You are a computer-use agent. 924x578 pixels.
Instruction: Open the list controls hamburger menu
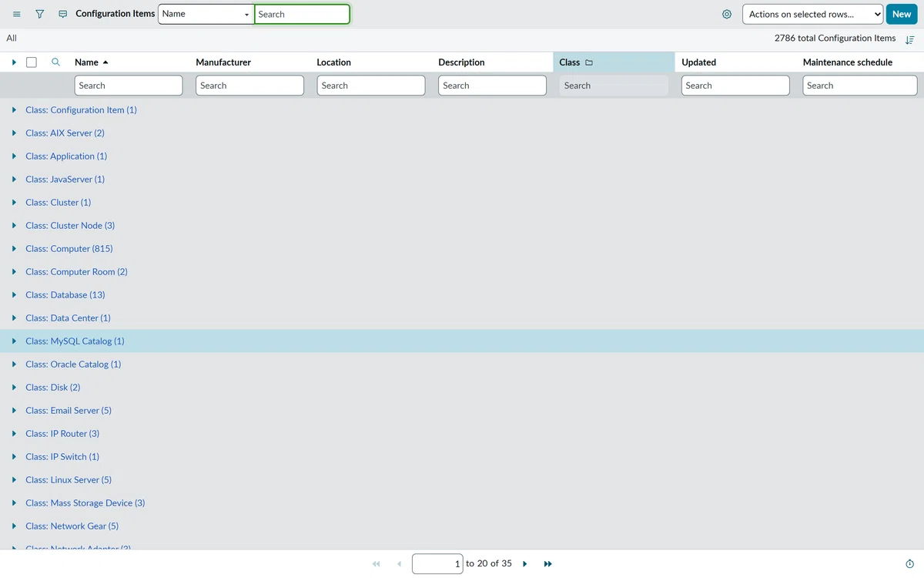(17, 15)
